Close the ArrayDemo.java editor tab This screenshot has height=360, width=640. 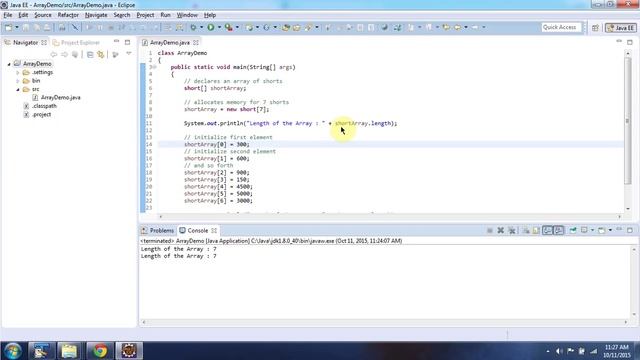196,42
